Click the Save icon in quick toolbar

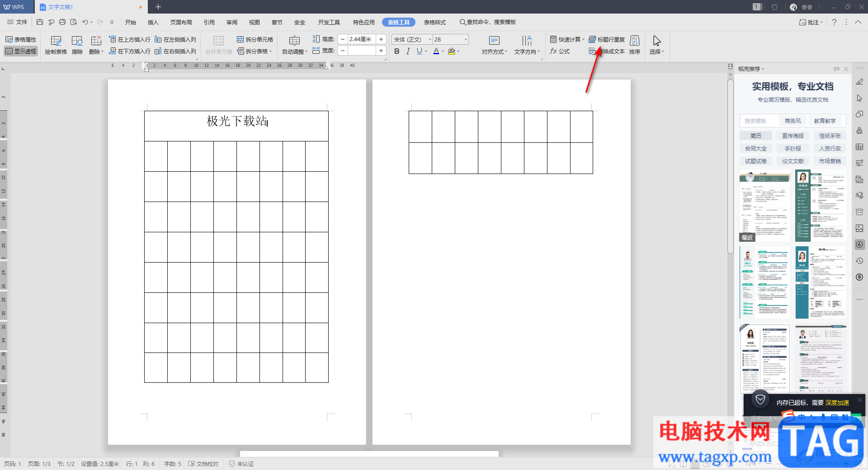tap(40, 22)
